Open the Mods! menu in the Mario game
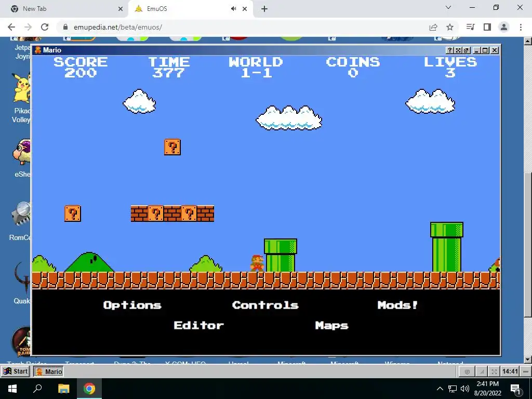Image resolution: width=532 pixels, height=399 pixels. click(x=397, y=305)
